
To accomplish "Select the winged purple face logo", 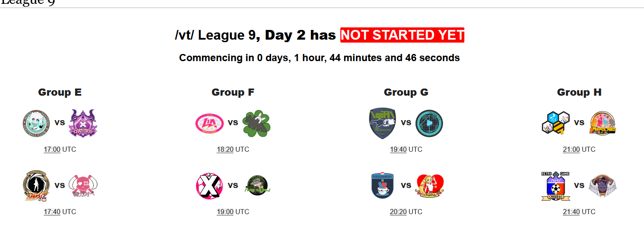I will click(x=603, y=186).
